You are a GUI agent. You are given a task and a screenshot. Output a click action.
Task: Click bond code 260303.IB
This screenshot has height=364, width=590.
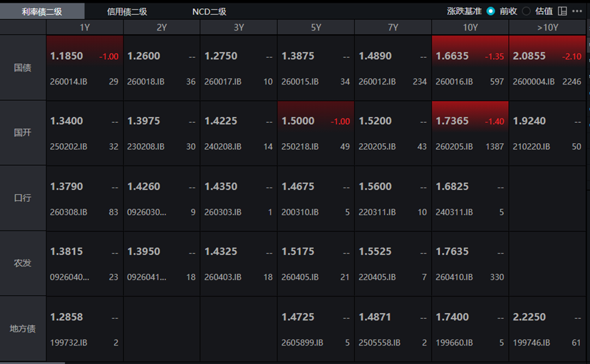[x=223, y=212]
